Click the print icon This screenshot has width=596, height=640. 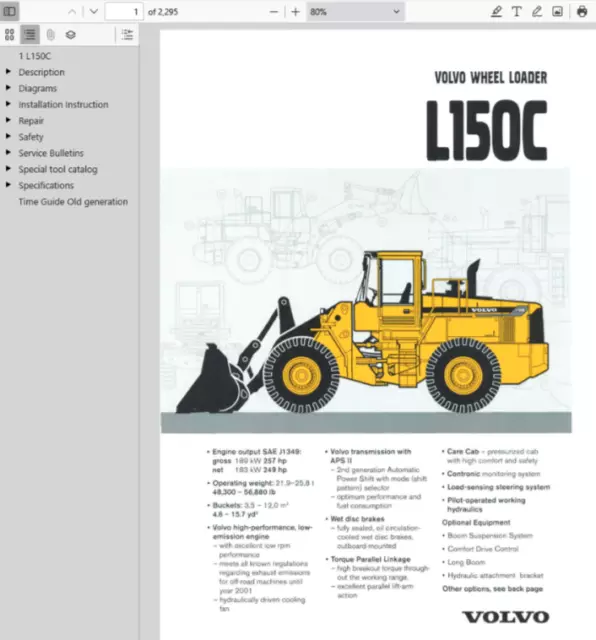(x=582, y=11)
